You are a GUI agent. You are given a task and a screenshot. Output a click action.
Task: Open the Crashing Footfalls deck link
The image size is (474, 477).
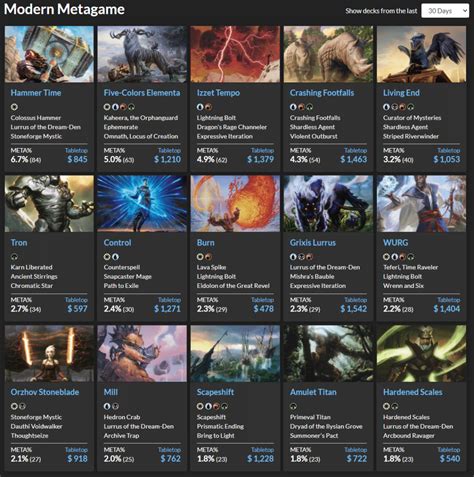click(x=322, y=93)
